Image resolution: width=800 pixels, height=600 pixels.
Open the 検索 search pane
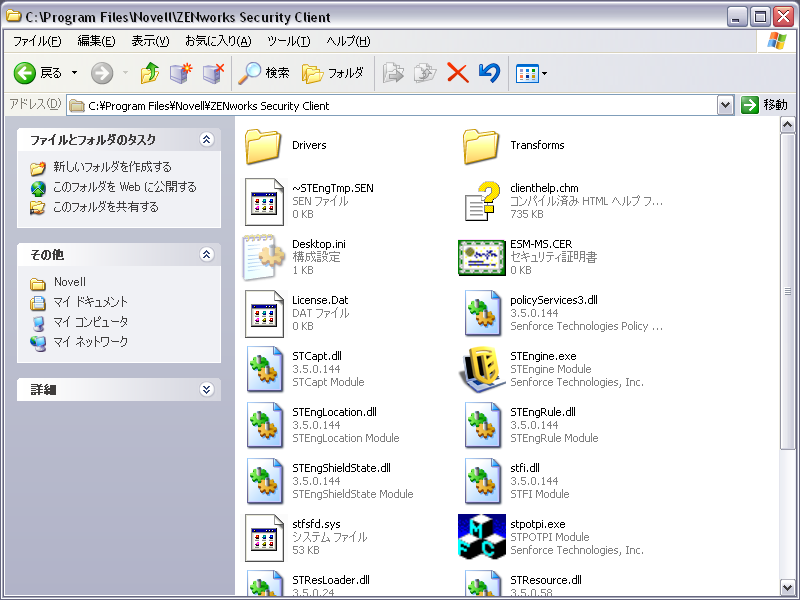[264, 73]
